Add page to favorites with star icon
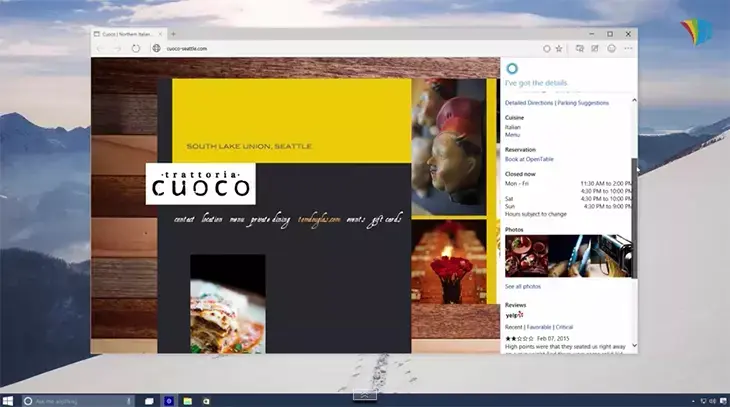 (x=559, y=48)
